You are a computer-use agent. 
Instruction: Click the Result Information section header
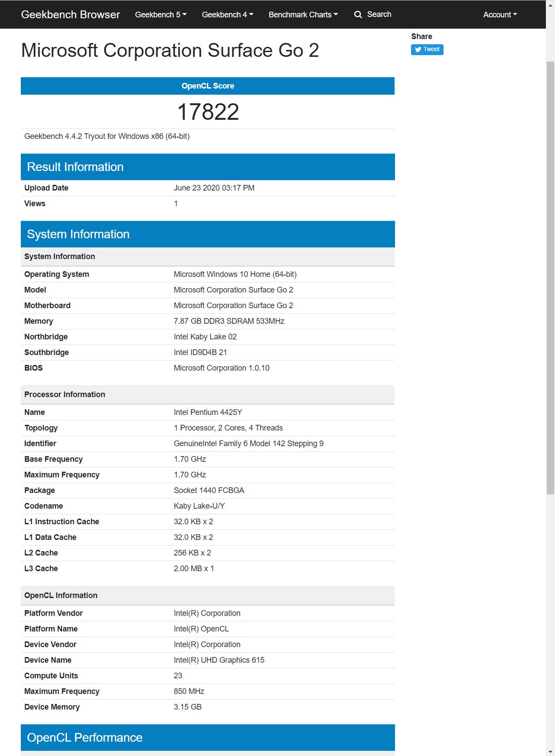208,167
